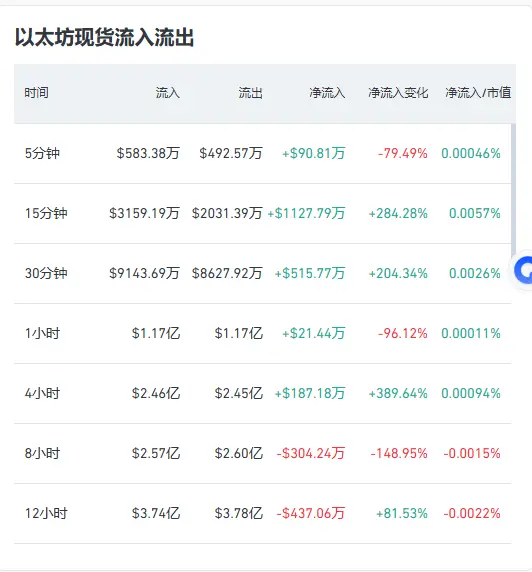The width and height of the screenshot is (532, 572).
Task: Click the $3.78亿 outflow value
Action: point(239,514)
